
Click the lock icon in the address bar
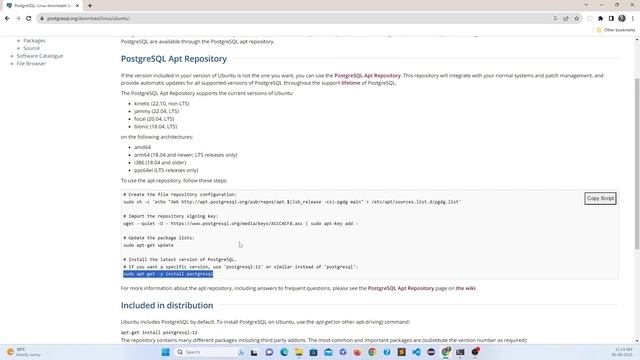tap(42, 18)
